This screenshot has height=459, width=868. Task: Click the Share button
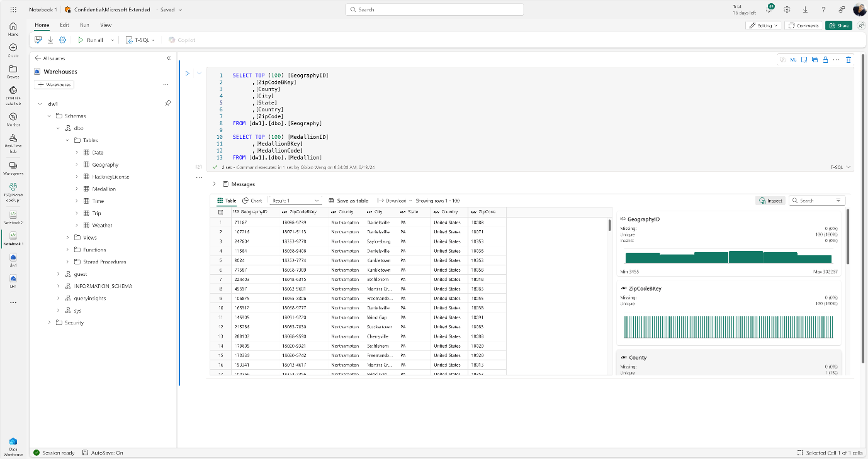point(838,26)
